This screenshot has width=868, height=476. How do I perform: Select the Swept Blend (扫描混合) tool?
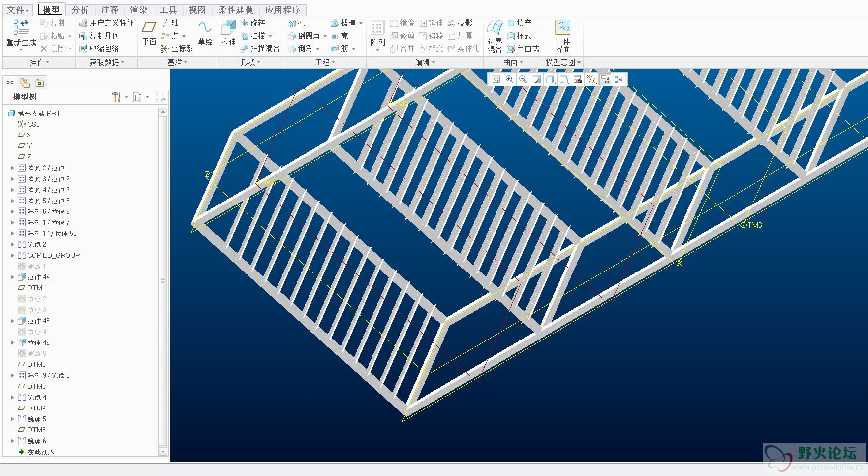pyautogui.click(x=260, y=48)
